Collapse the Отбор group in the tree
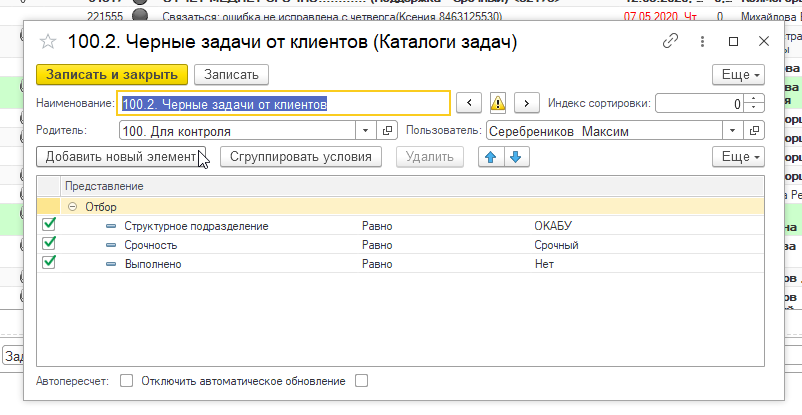The height and width of the screenshot is (415, 802). coord(73,207)
